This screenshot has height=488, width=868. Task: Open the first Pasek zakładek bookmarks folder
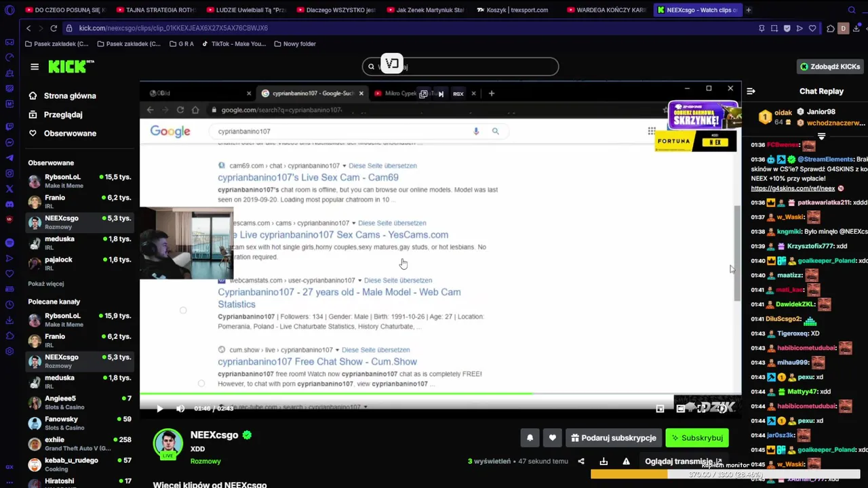tap(56, 44)
